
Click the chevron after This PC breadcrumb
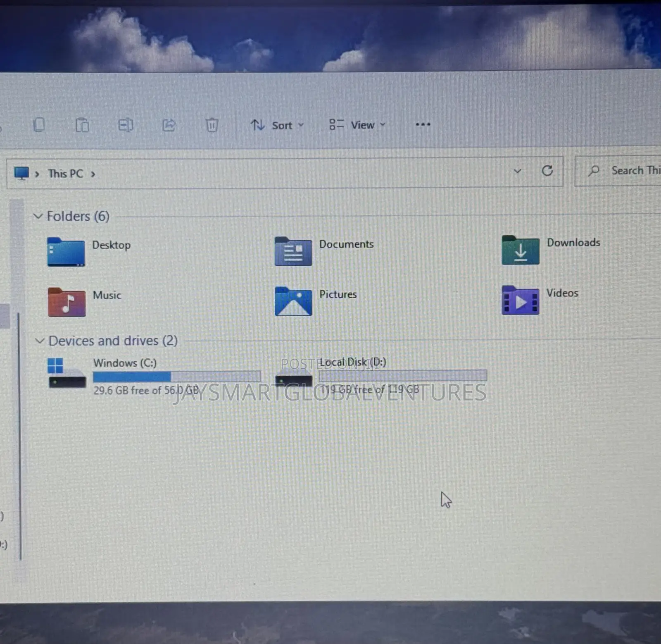pyautogui.click(x=93, y=174)
